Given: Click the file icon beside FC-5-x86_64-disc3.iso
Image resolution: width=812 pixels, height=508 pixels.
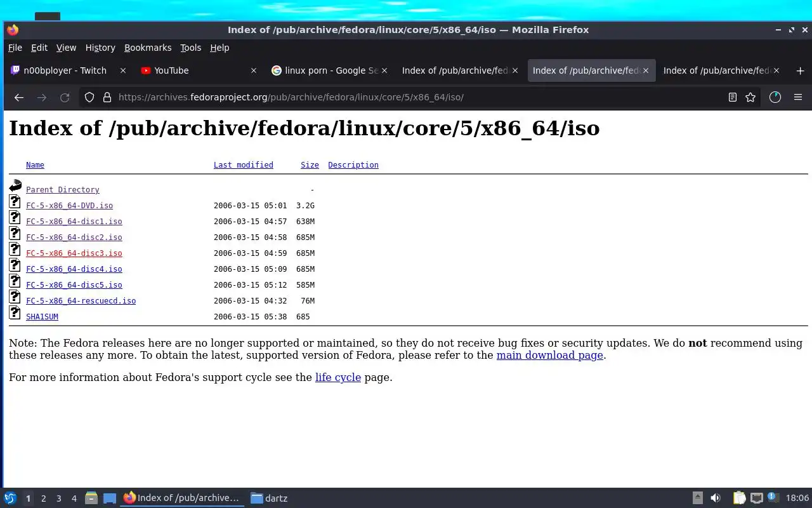Looking at the screenshot, I should pos(15,249).
